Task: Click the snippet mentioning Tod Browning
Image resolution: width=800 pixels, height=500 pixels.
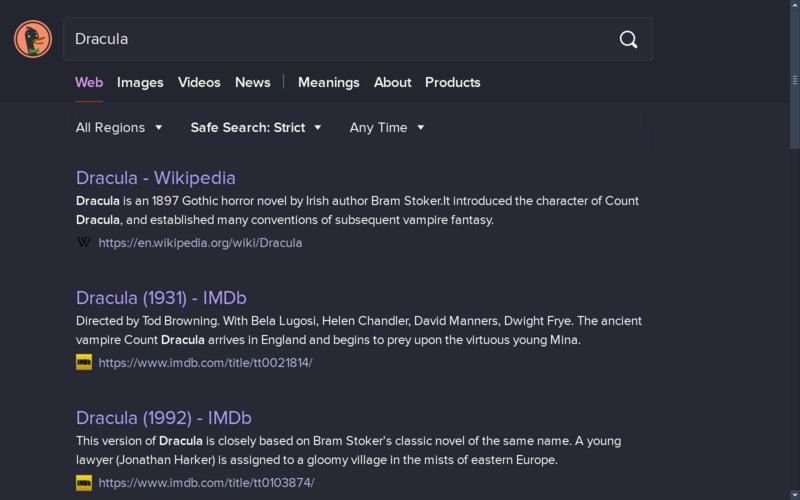Action: pos(359,331)
